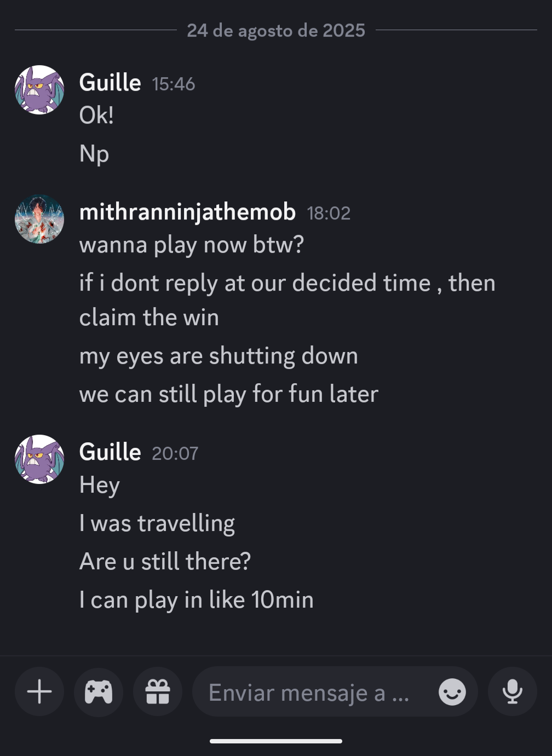Tap the plus attachment icon
The height and width of the screenshot is (756, 552).
click(x=39, y=692)
